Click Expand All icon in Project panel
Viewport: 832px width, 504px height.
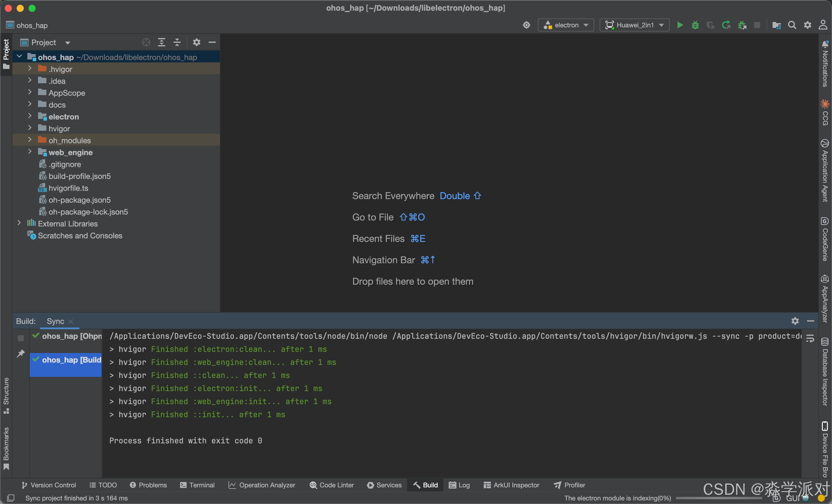click(x=162, y=42)
